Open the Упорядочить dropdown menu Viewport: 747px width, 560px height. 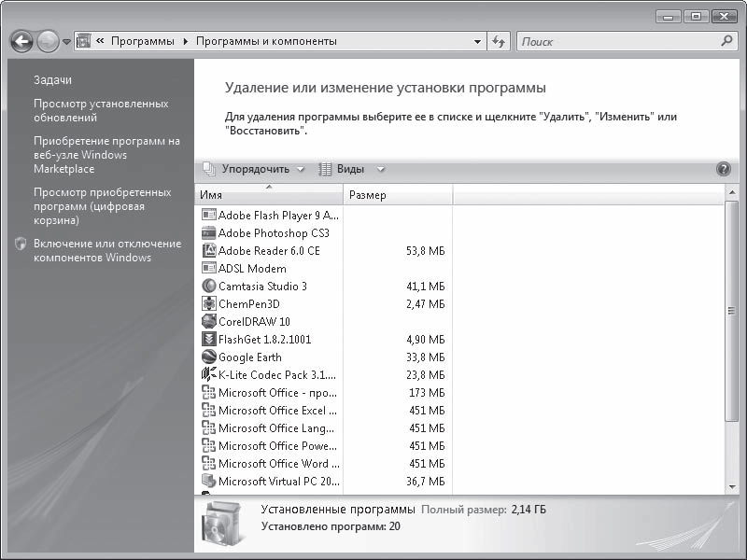point(253,169)
